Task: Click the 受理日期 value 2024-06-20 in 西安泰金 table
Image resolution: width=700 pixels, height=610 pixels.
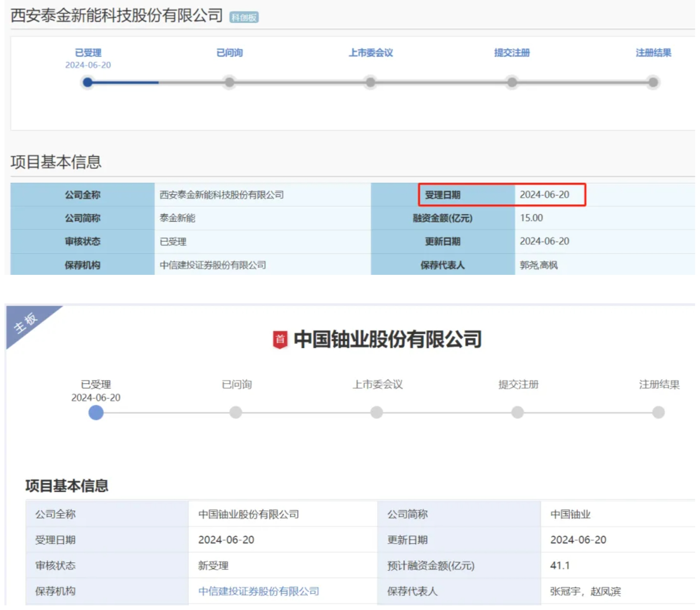Action: click(x=545, y=195)
